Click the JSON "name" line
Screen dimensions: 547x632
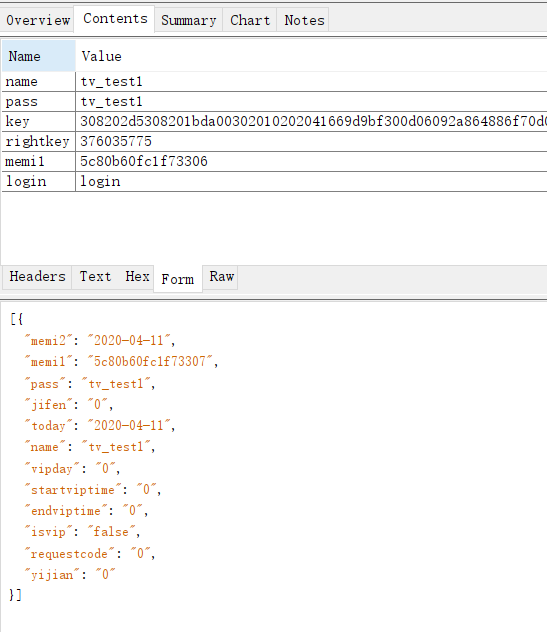tap(90, 447)
